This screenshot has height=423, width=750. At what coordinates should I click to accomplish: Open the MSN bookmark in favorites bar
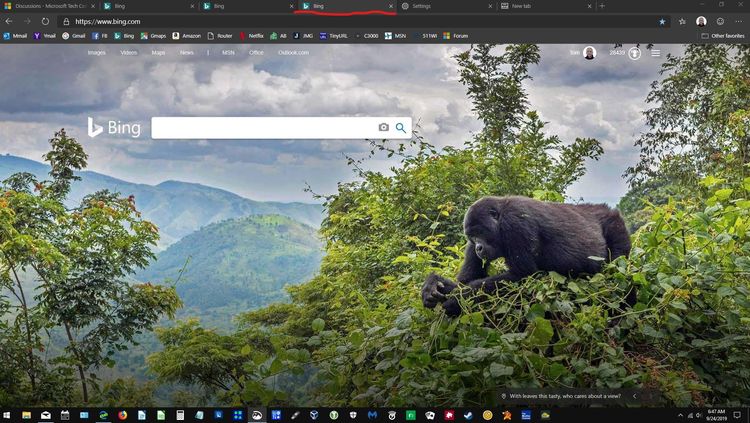[396, 36]
